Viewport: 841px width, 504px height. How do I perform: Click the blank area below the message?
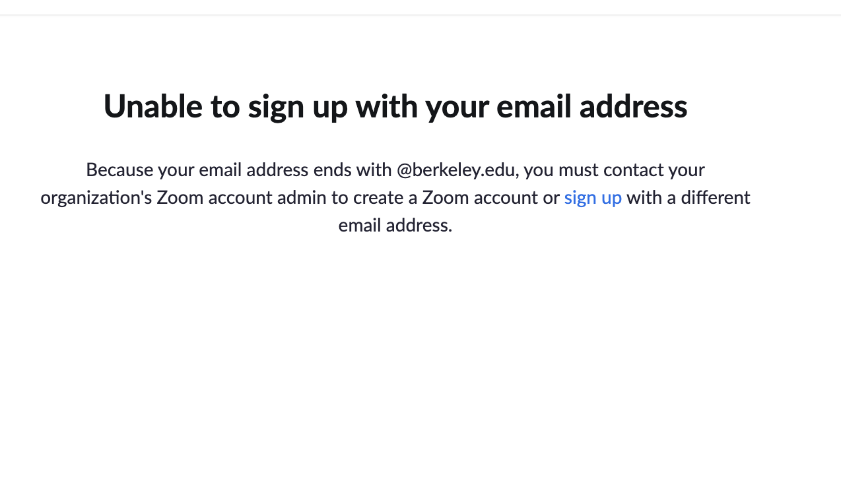(395, 363)
